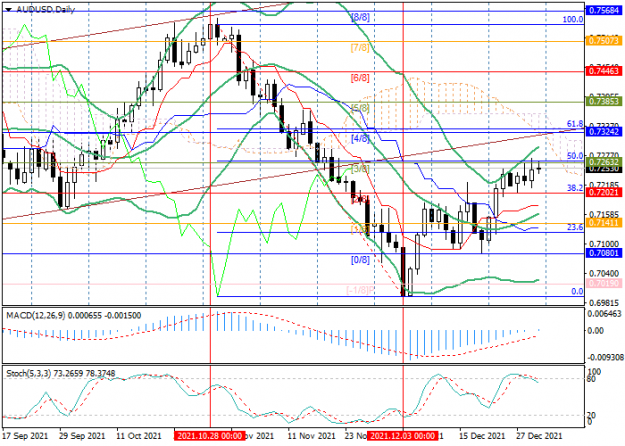Click the 15 Dec 2021 date label
The height and width of the screenshot is (446, 625).
482,436
